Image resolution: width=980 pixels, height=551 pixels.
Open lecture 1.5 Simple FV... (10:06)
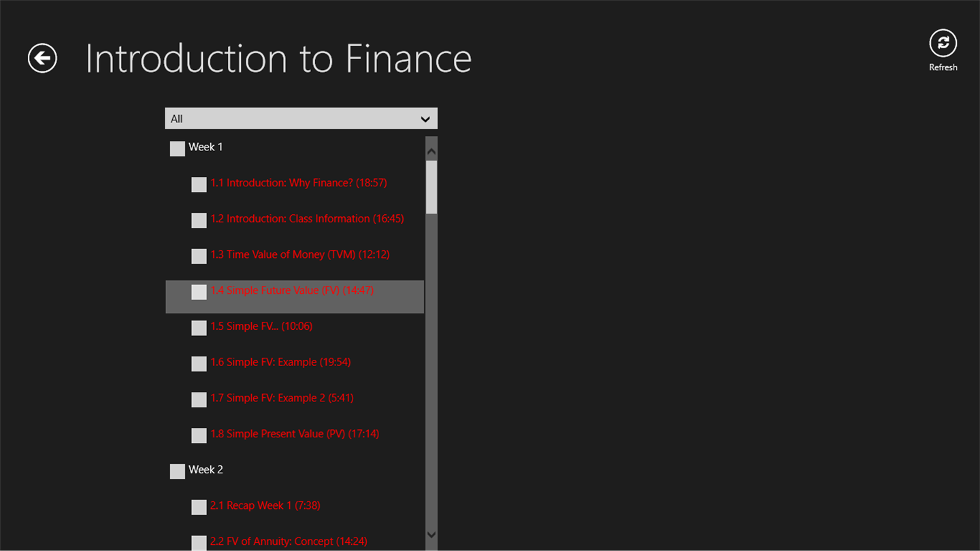[x=261, y=327]
